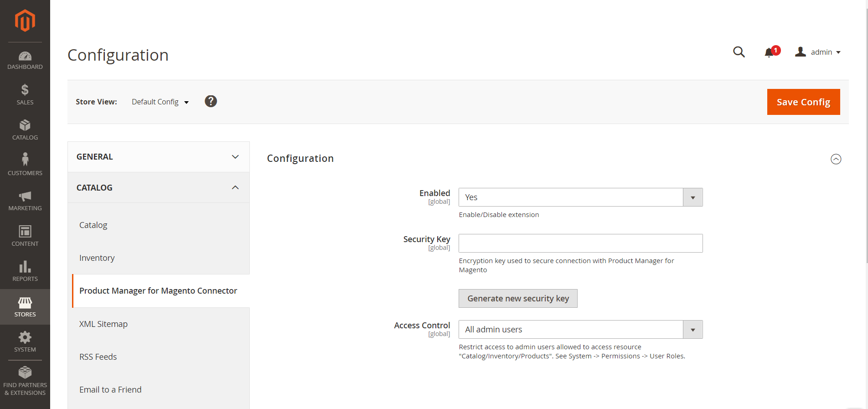Open the Enabled Yes dropdown
This screenshot has width=868, height=409.
(x=580, y=197)
